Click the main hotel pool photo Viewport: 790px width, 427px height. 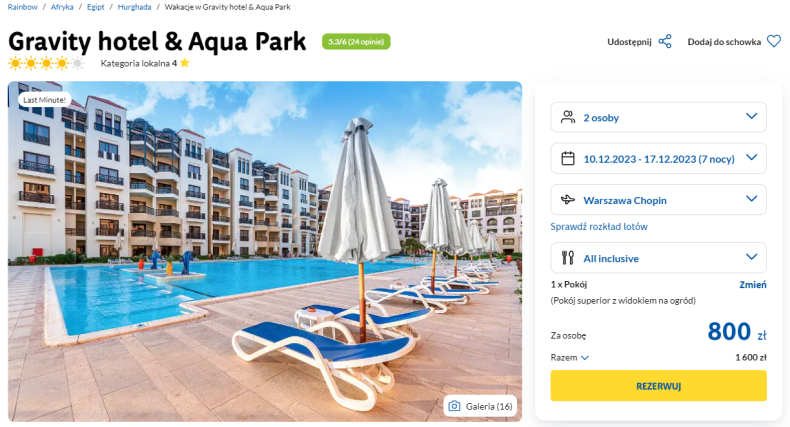click(x=265, y=251)
